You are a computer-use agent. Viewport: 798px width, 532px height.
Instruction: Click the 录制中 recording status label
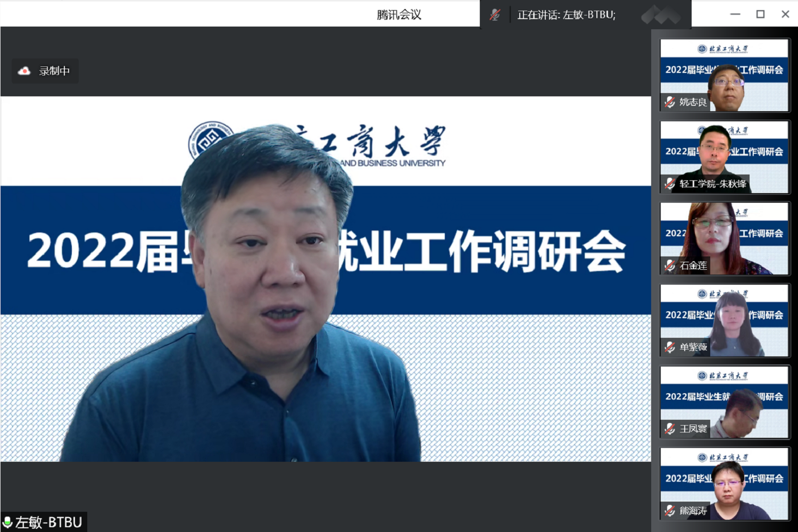[x=54, y=71]
